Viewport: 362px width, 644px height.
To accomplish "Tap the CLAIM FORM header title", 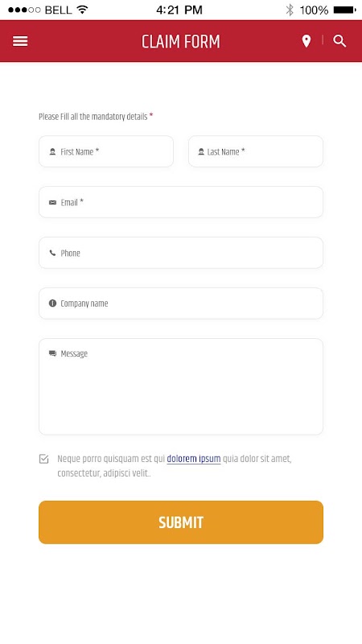I will pyautogui.click(x=181, y=42).
